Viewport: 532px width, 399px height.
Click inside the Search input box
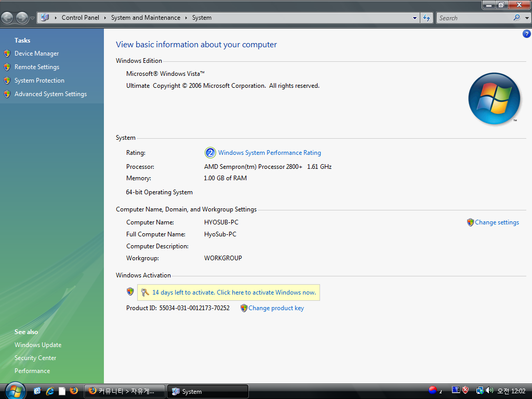pyautogui.click(x=474, y=18)
